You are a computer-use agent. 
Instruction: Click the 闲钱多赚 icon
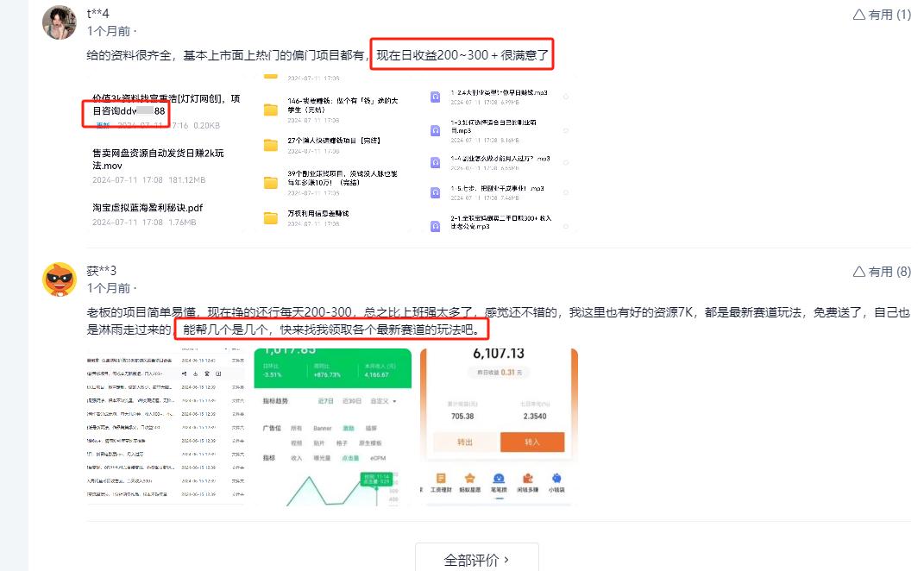[x=527, y=478]
